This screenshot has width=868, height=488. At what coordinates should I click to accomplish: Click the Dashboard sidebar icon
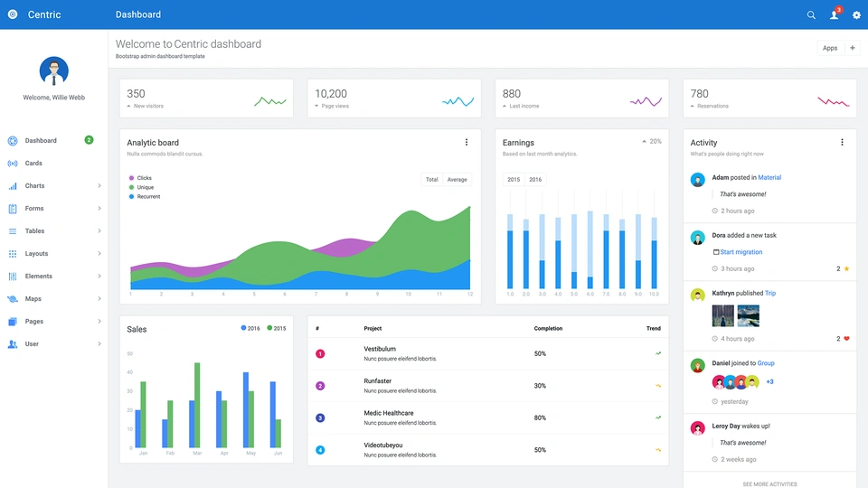[13, 141]
